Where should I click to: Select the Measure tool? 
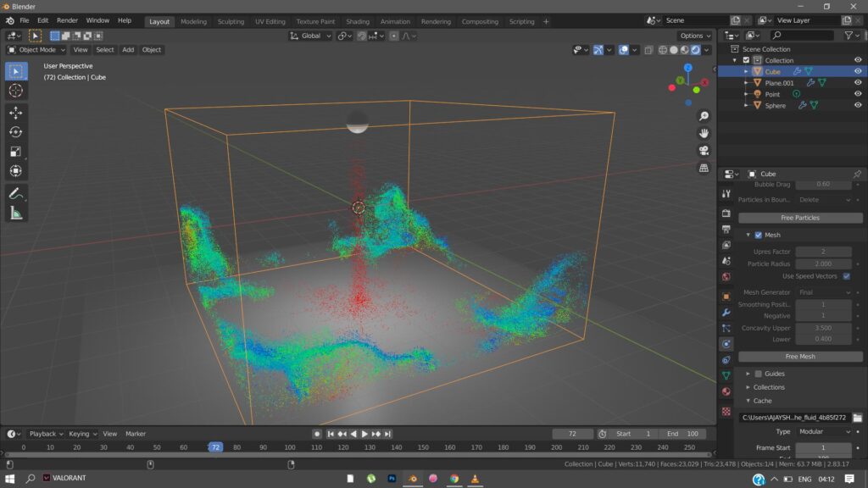[x=16, y=213]
